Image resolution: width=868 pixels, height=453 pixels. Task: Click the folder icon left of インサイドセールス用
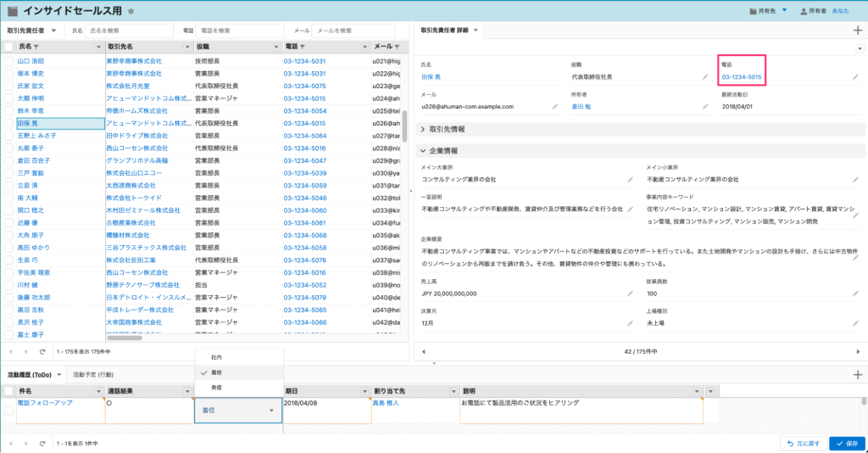[12, 10]
